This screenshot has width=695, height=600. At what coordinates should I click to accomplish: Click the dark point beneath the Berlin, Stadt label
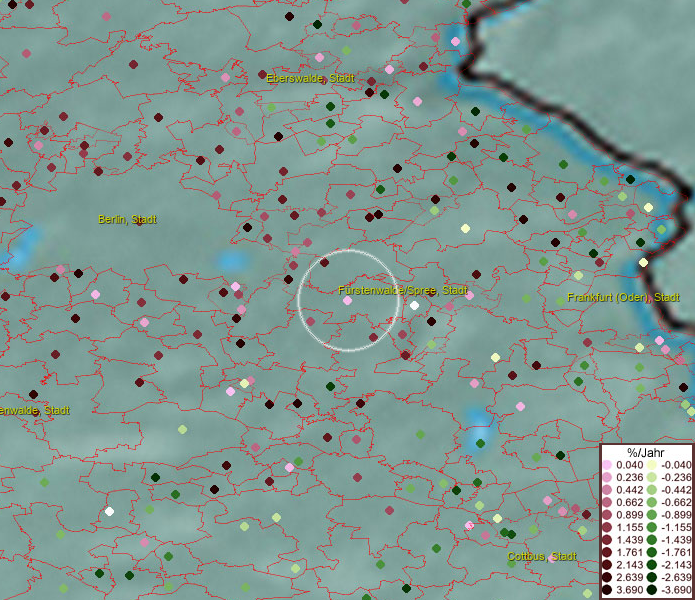click(x=139, y=222)
